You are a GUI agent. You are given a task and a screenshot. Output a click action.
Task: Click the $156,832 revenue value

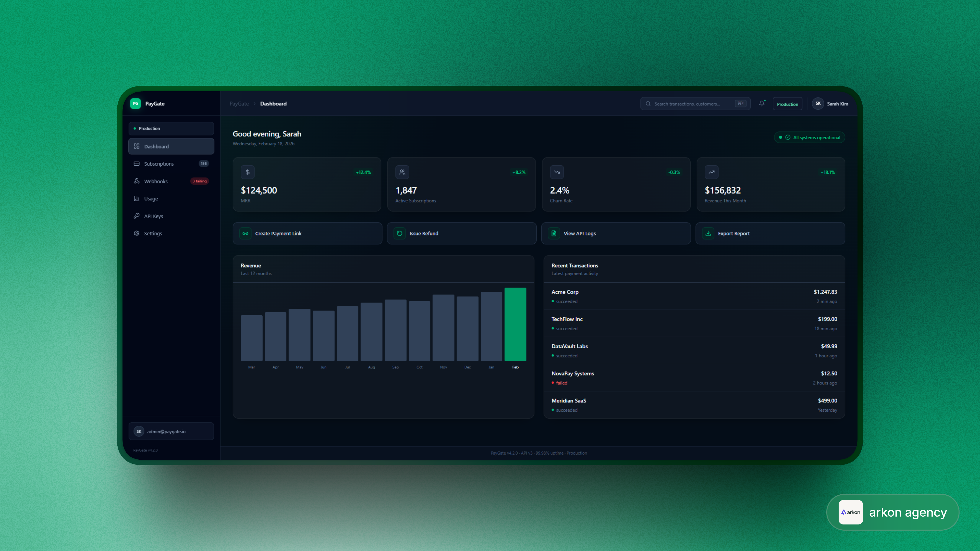[x=723, y=190]
